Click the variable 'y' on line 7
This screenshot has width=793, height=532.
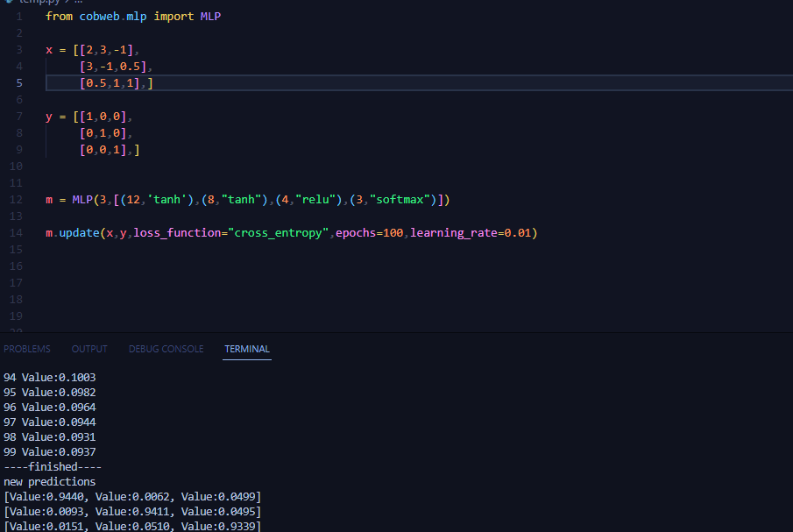(x=49, y=117)
